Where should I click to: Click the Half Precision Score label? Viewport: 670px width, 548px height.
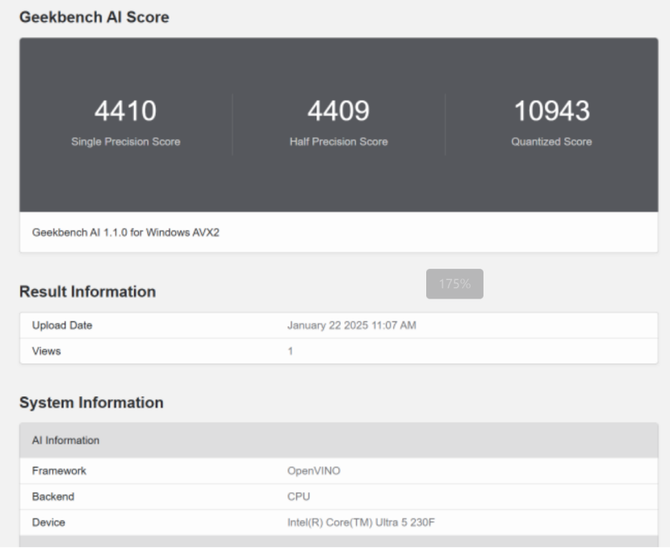(x=338, y=141)
